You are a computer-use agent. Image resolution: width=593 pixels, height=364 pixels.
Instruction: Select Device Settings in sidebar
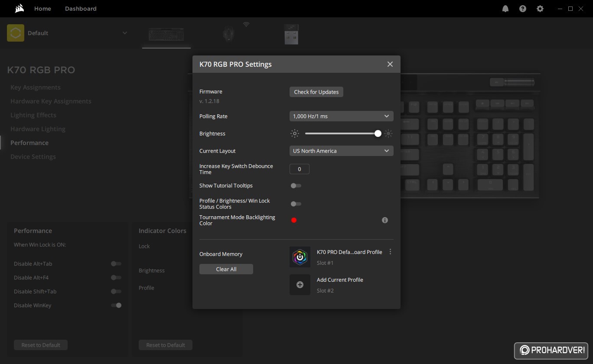[33, 156]
